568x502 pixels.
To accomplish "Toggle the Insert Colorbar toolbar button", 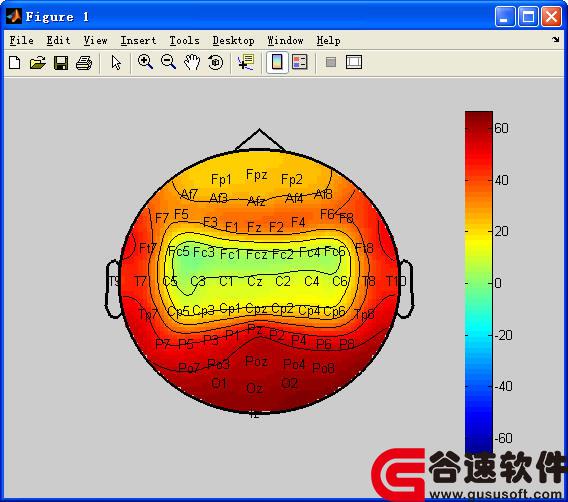I will (277, 62).
